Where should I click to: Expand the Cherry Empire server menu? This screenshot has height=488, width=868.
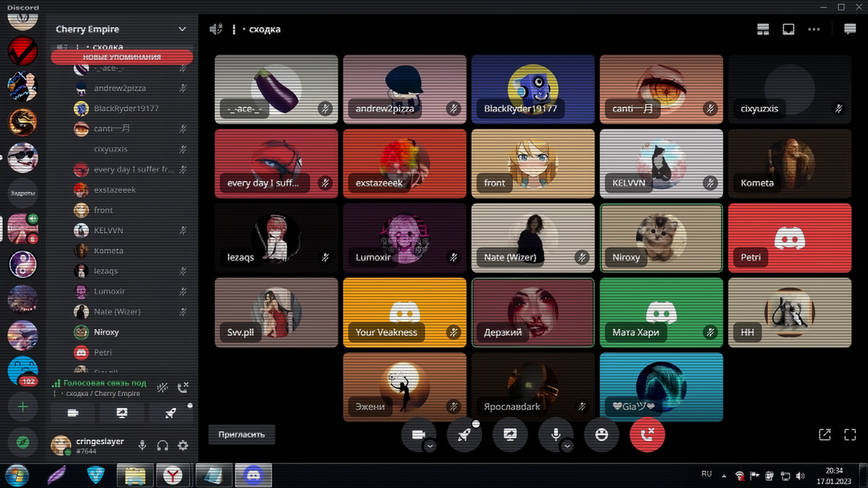pyautogui.click(x=182, y=29)
